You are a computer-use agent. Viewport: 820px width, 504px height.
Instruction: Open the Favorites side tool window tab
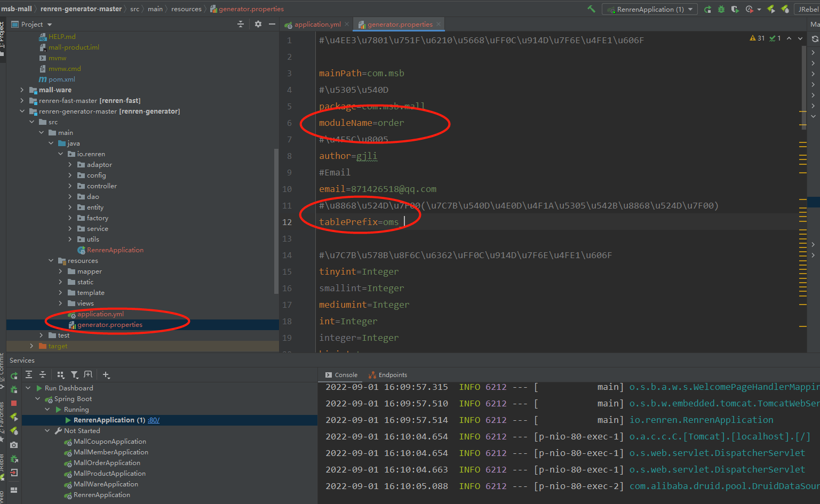point(2,421)
